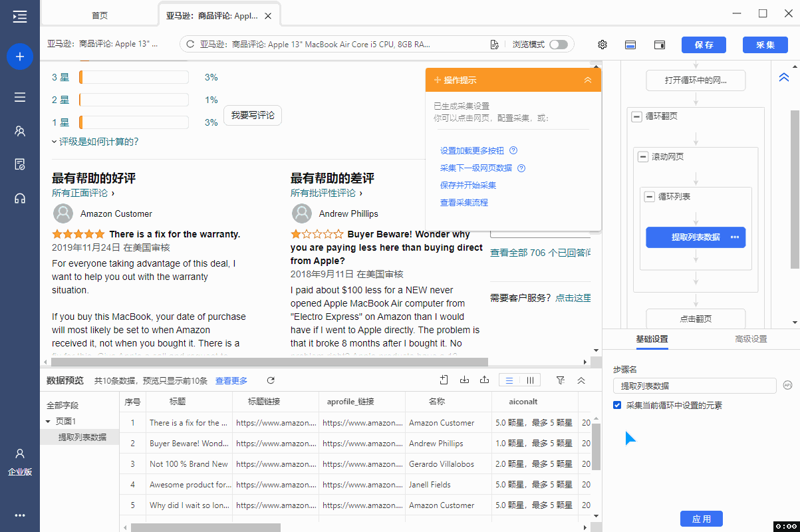Open task settings gear icon

[x=602, y=45]
